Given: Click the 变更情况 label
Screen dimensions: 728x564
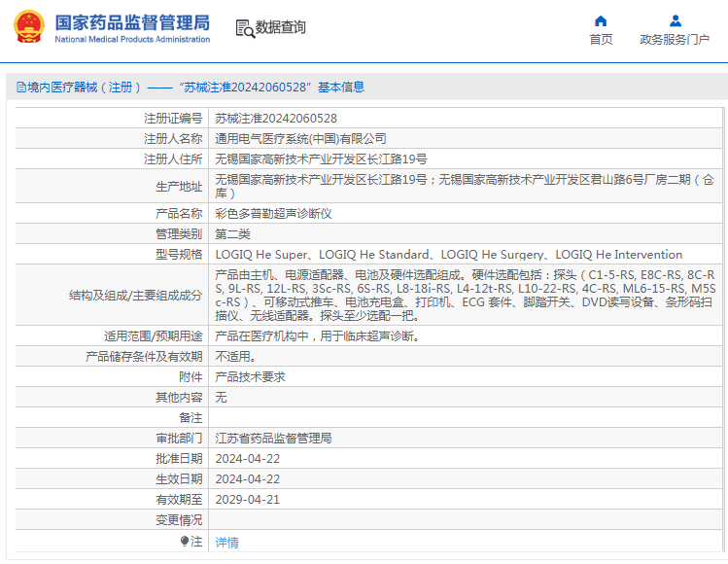Looking at the screenshot, I should pyautogui.click(x=179, y=520).
